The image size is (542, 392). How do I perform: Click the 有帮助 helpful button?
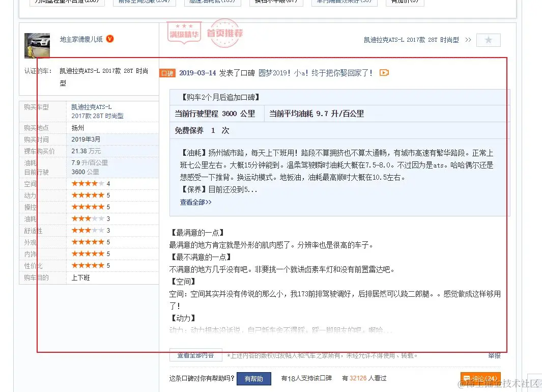[254, 379]
